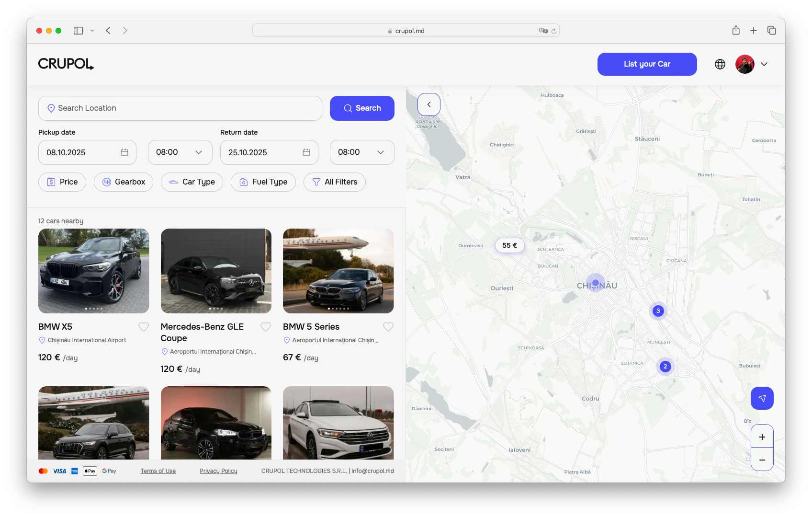Click the List your Car button
The width and height of the screenshot is (812, 518).
coord(647,64)
